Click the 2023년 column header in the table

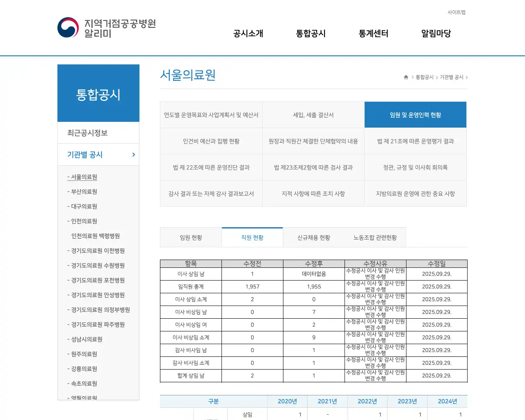coord(407,401)
